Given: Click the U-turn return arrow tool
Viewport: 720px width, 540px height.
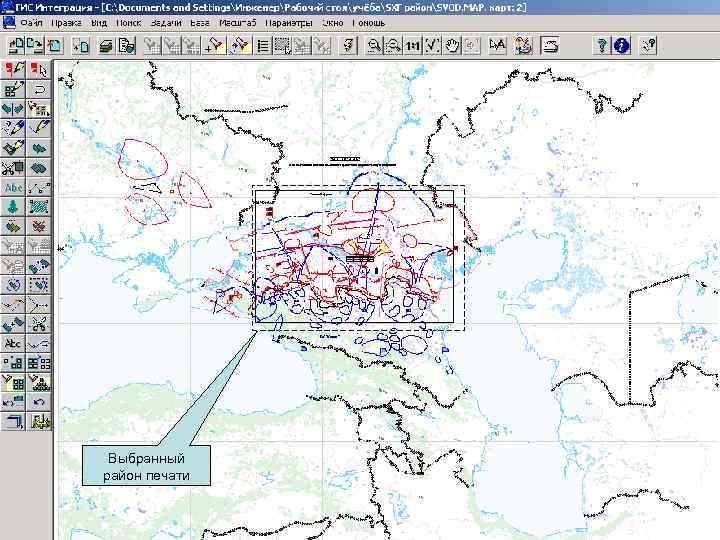Looking at the screenshot, I should [x=39, y=89].
